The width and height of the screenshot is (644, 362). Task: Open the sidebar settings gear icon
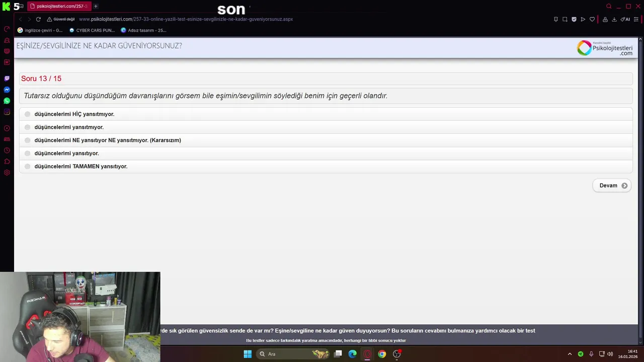[7, 172]
